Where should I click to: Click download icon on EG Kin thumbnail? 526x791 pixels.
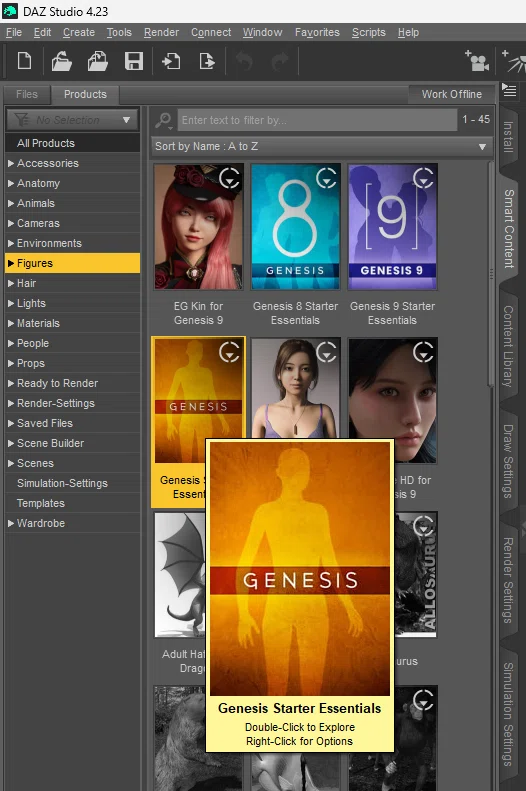coord(229,178)
